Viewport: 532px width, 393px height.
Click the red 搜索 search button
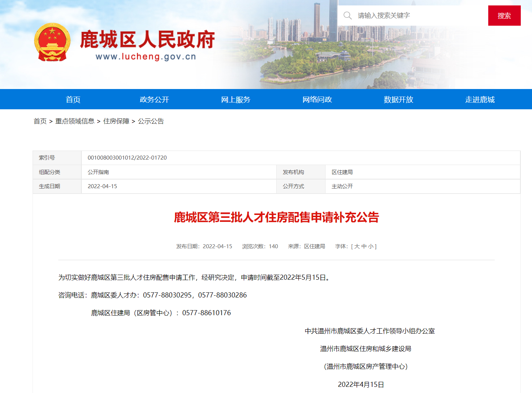504,16
